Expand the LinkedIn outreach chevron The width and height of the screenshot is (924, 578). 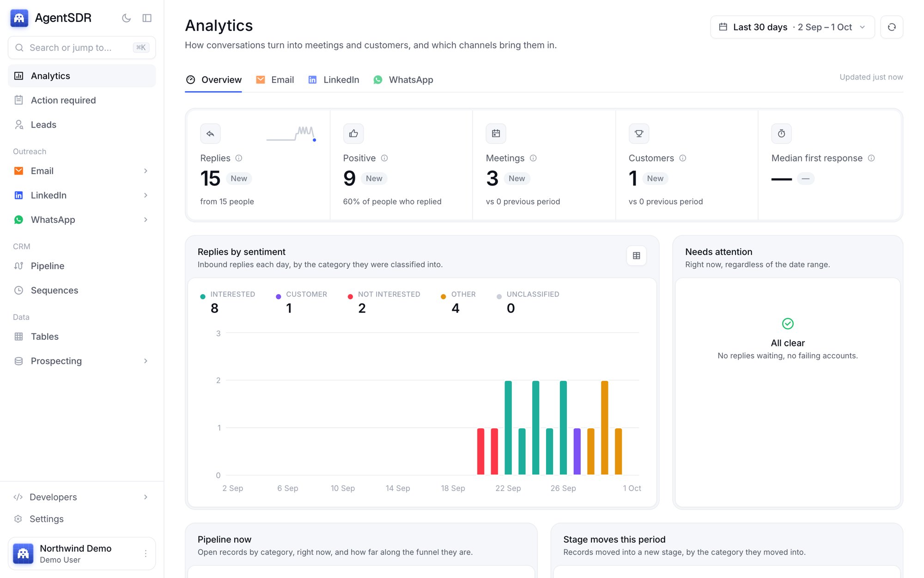point(146,196)
